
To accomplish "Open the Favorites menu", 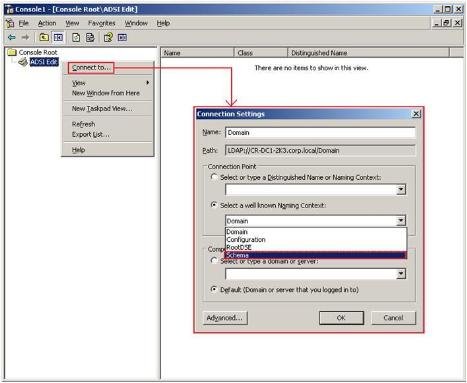I will (102, 23).
